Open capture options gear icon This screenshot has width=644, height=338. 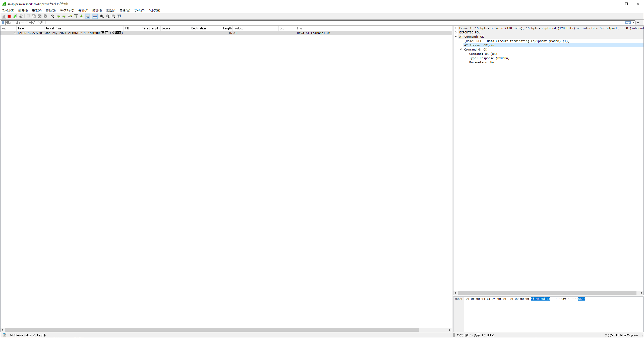pyautogui.click(x=21, y=16)
